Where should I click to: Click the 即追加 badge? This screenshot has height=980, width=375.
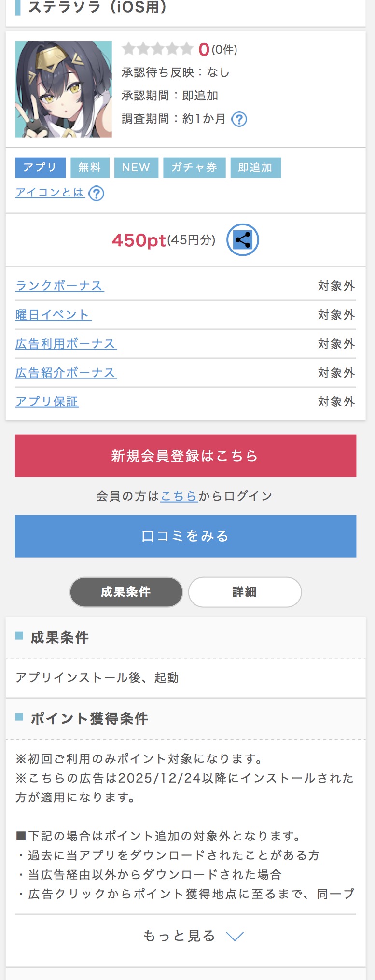tap(255, 168)
